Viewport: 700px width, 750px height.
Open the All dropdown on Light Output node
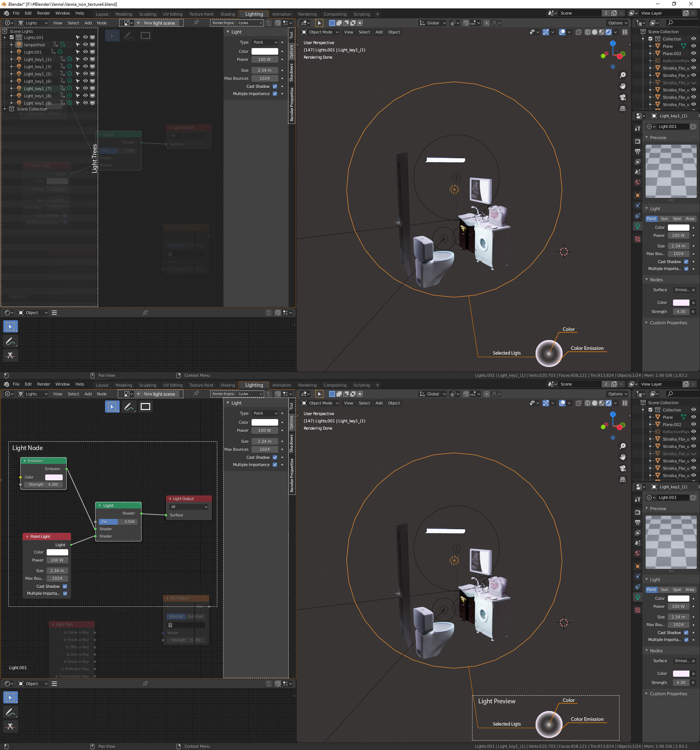189,507
